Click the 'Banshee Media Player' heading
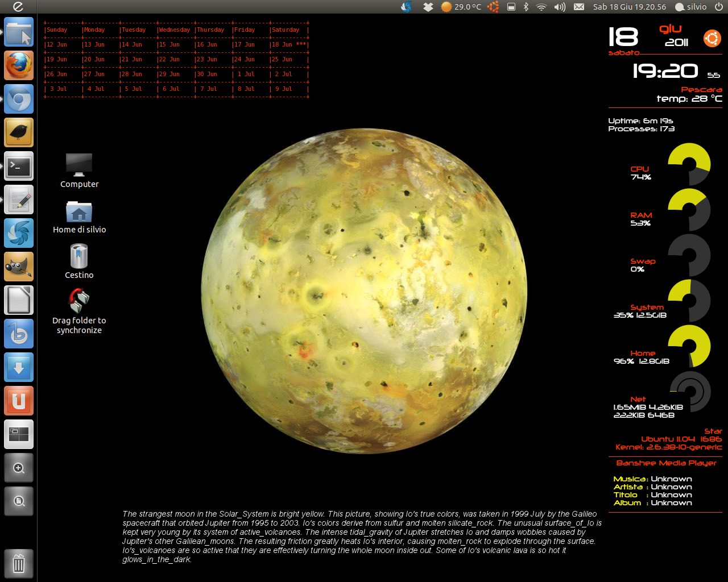Screen dimensions: 728x582 667,463
